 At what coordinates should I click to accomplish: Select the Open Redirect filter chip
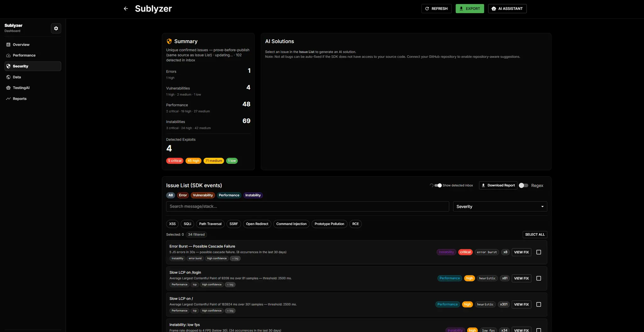(x=257, y=224)
